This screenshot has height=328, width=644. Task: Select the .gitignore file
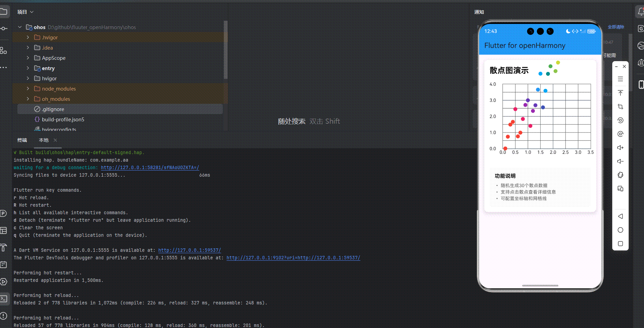tap(120, 109)
